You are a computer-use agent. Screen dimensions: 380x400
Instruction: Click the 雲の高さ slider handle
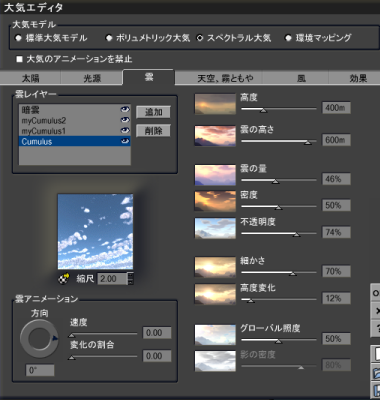coord(308,142)
